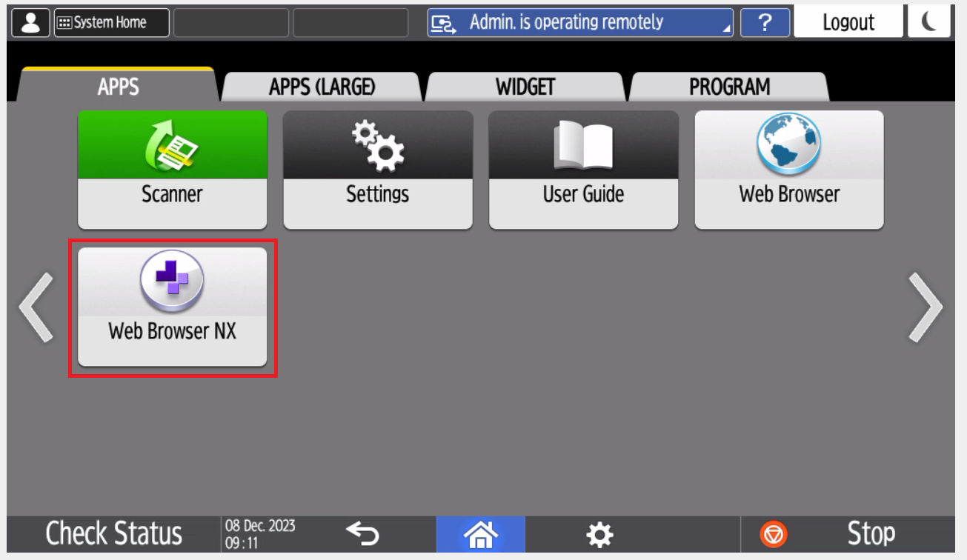Image resolution: width=967 pixels, height=560 pixels.
Task: Launch the Web Browser app
Action: coord(788,170)
